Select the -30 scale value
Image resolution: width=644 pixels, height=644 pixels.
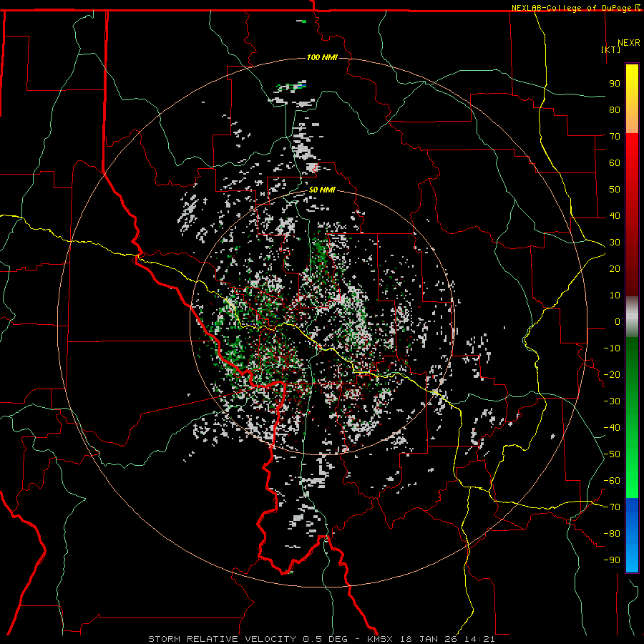point(612,401)
